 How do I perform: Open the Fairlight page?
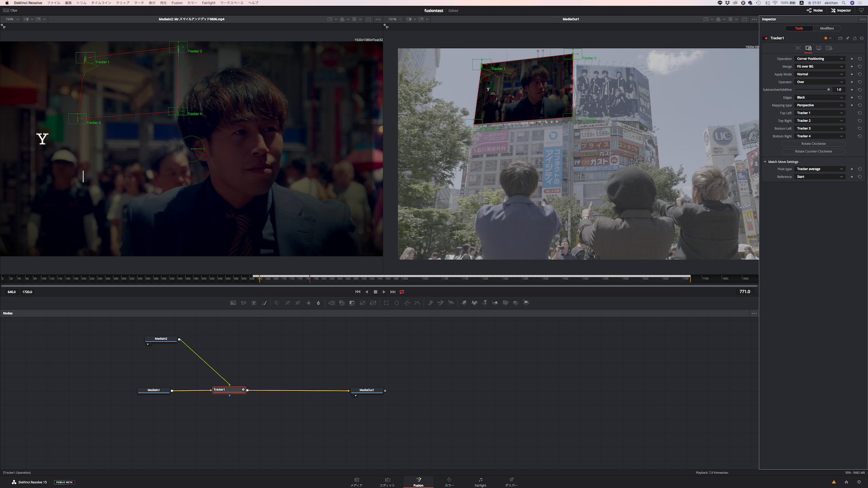coord(480,482)
